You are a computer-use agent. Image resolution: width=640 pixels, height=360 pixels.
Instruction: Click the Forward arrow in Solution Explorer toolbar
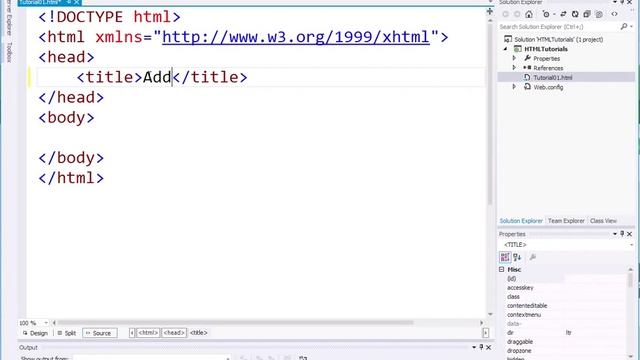click(517, 14)
